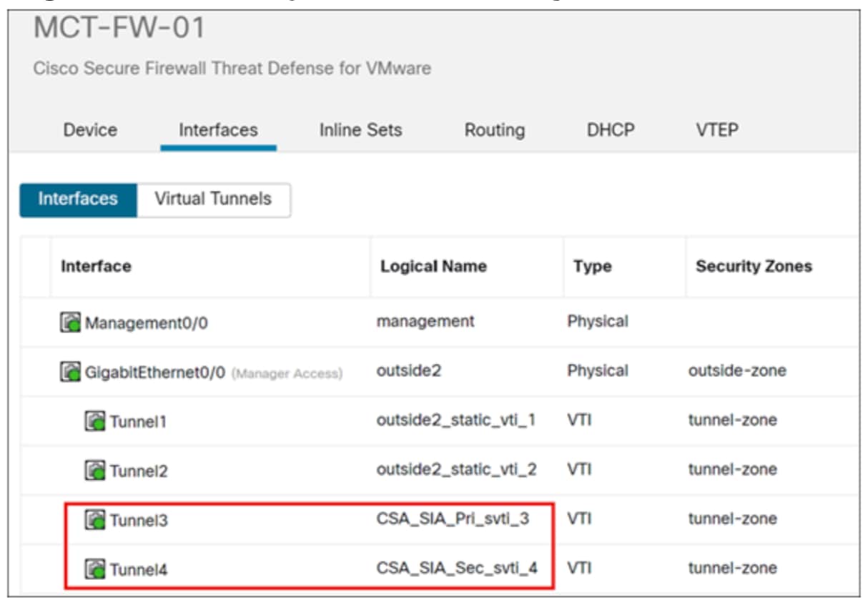
Task: Open the Interfaces top tab
Action: (x=218, y=130)
